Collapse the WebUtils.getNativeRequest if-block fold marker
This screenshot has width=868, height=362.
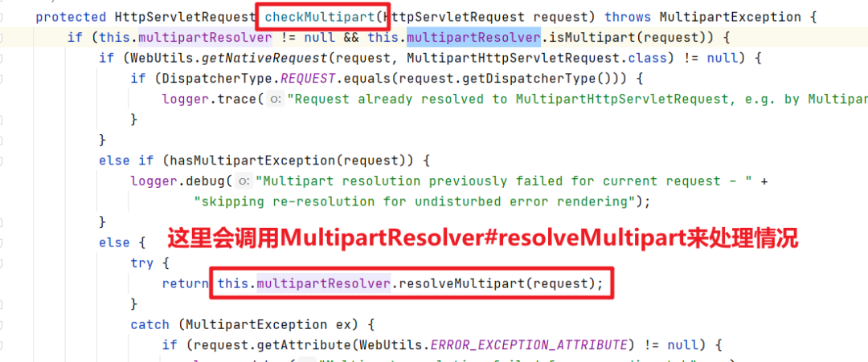[x=2, y=59]
